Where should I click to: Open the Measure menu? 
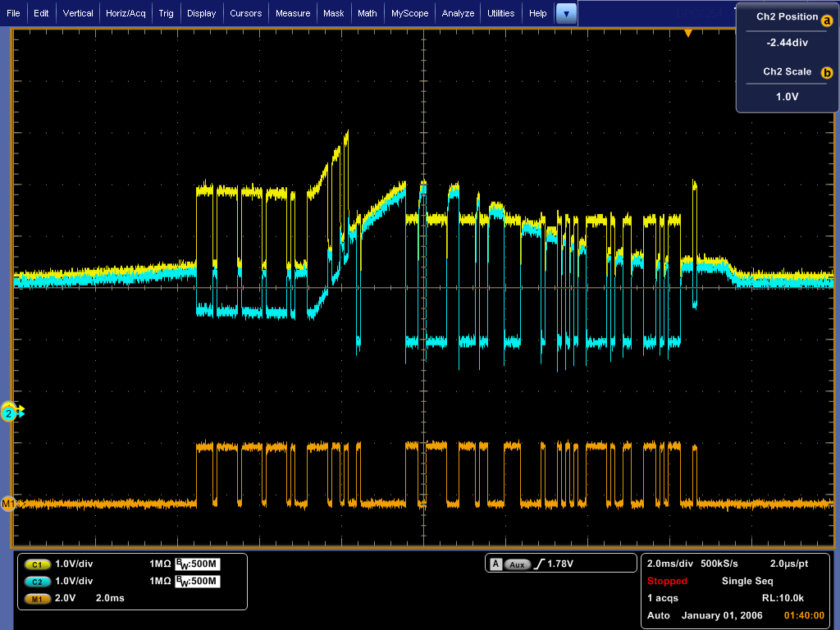(293, 13)
